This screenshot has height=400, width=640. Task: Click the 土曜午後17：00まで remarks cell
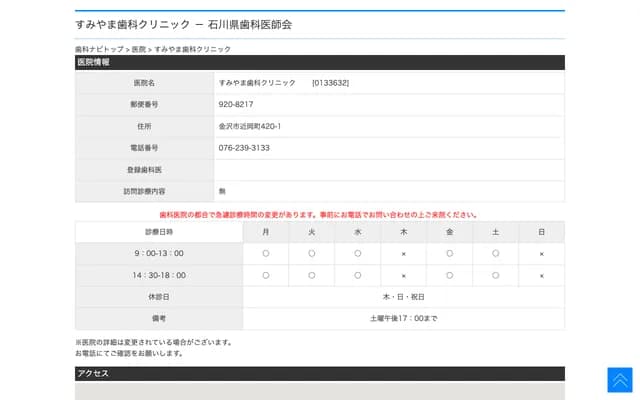coord(403,318)
